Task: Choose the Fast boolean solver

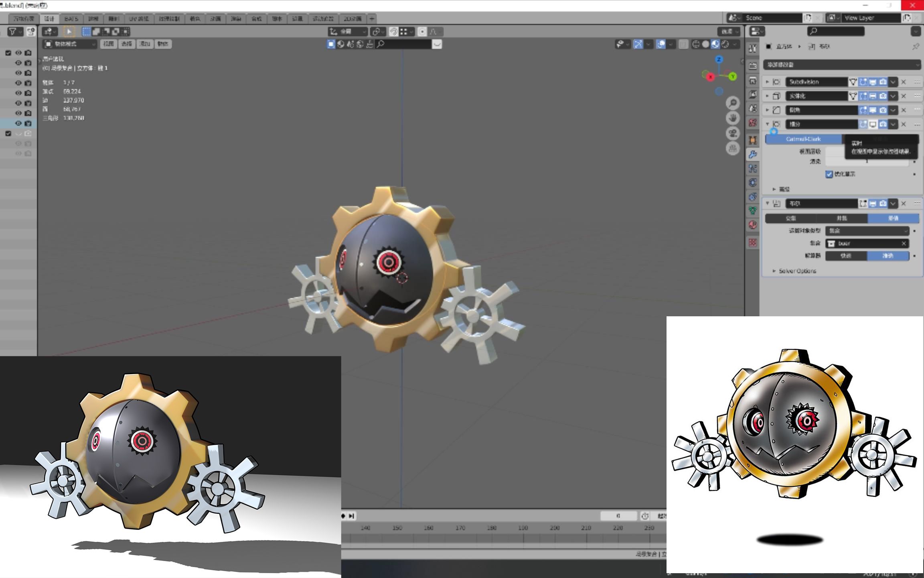Action: (846, 256)
